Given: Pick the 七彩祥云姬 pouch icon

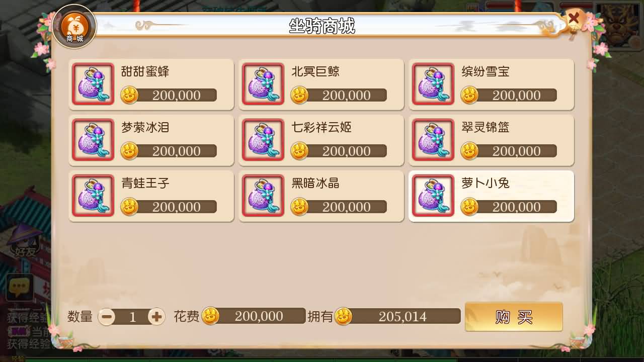Looking at the screenshot, I should click(x=263, y=140).
